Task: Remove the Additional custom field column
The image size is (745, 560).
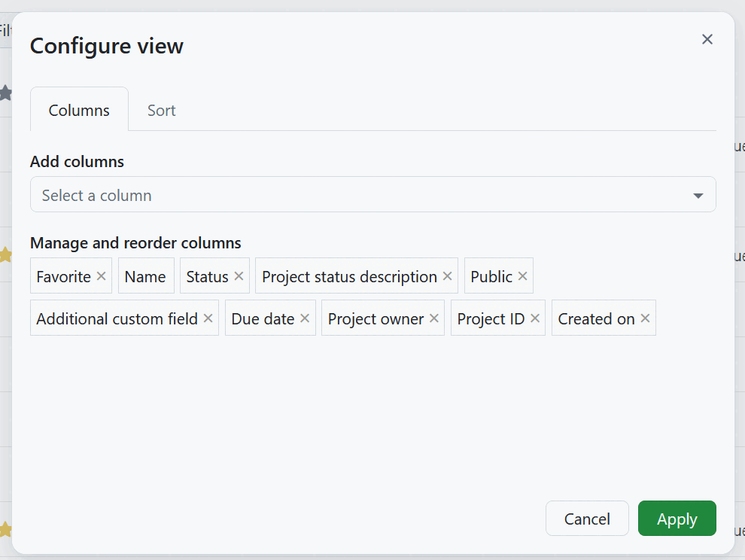Action: [x=208, y=318]
